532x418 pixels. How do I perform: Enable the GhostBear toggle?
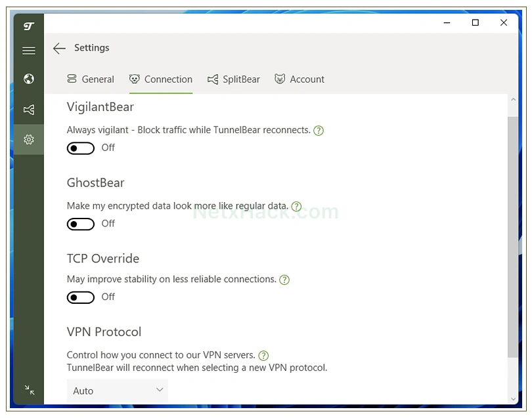[x=81, y=224]
